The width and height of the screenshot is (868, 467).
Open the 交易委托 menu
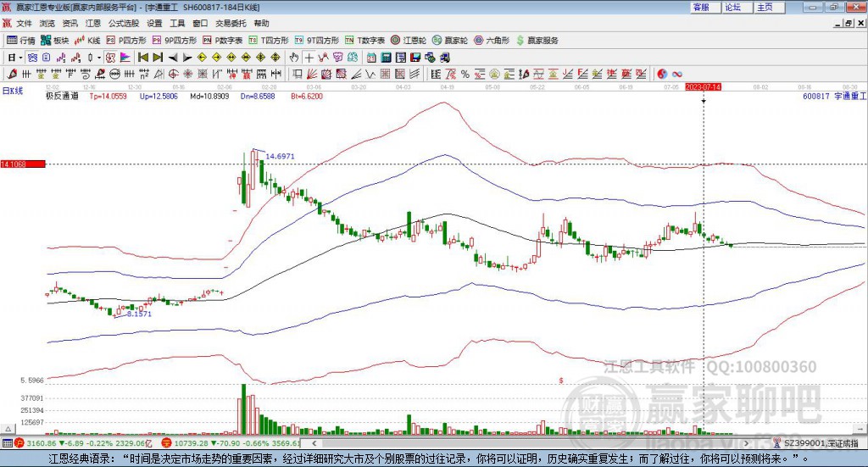(231, 23)
